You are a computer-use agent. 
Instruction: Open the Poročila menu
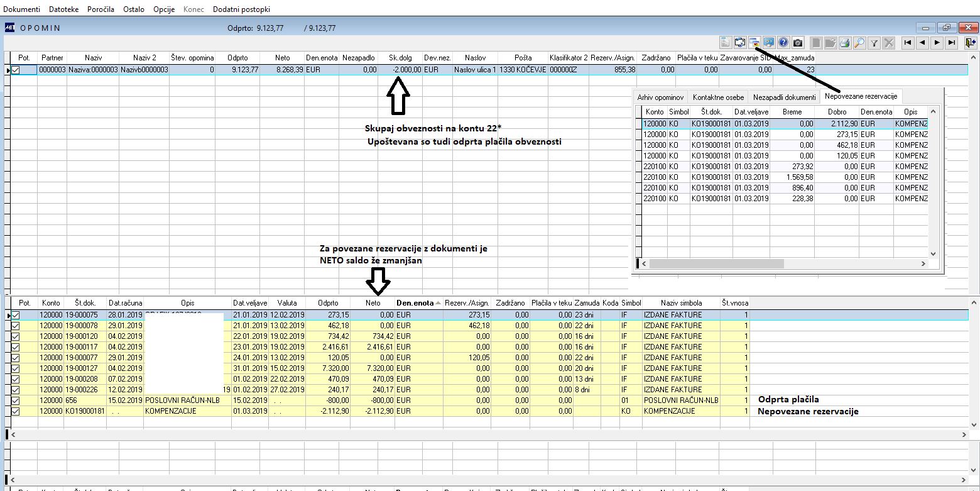click(x=100, y=9)
